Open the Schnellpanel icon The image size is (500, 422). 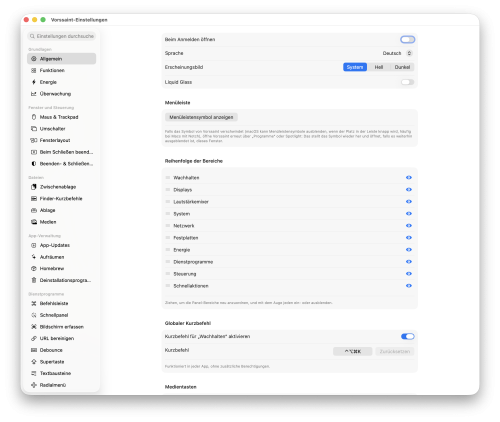tap(34, 315)
